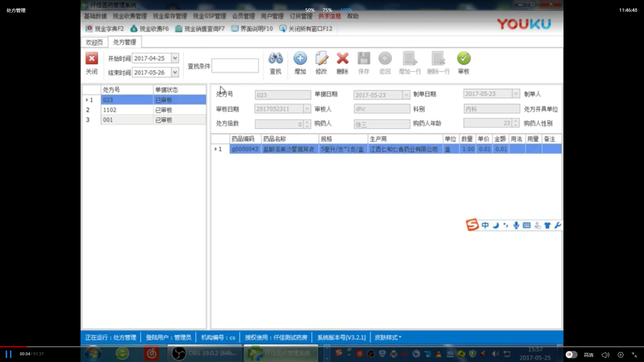Open 界面说明F10 from the shortcut toolbar
This screenshot has height=362, width=644.
(x=252, y=29)
